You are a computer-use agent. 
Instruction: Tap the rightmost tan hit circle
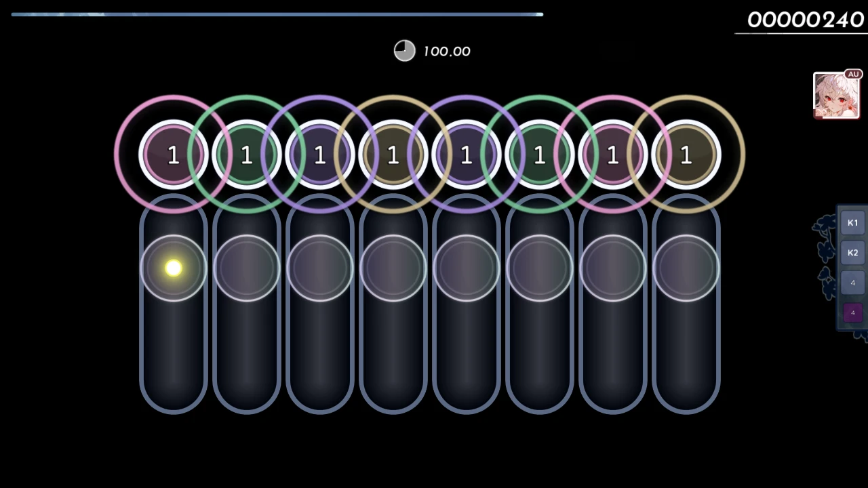click(686, 155)
